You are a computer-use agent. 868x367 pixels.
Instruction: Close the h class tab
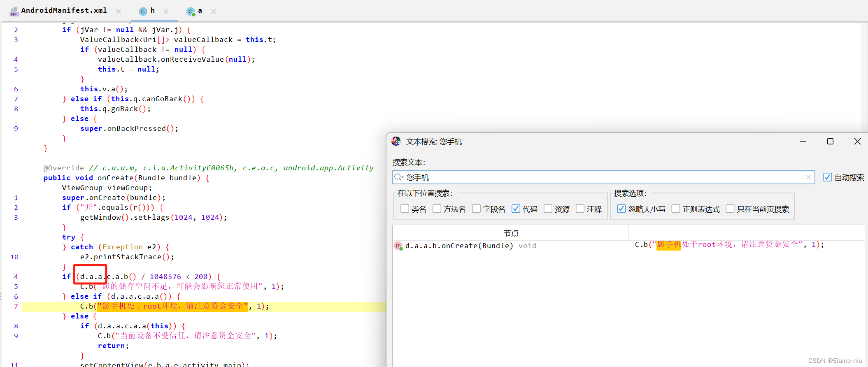166,12
